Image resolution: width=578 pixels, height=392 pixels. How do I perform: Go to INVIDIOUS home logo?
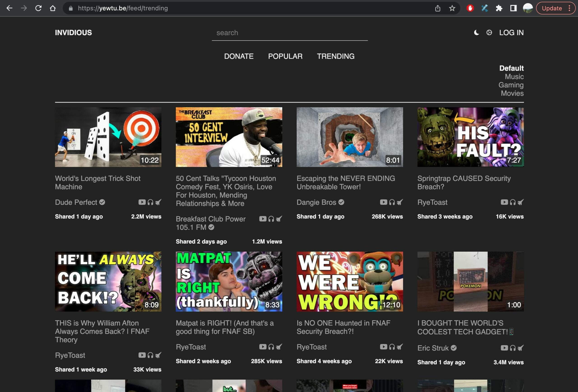73,32
